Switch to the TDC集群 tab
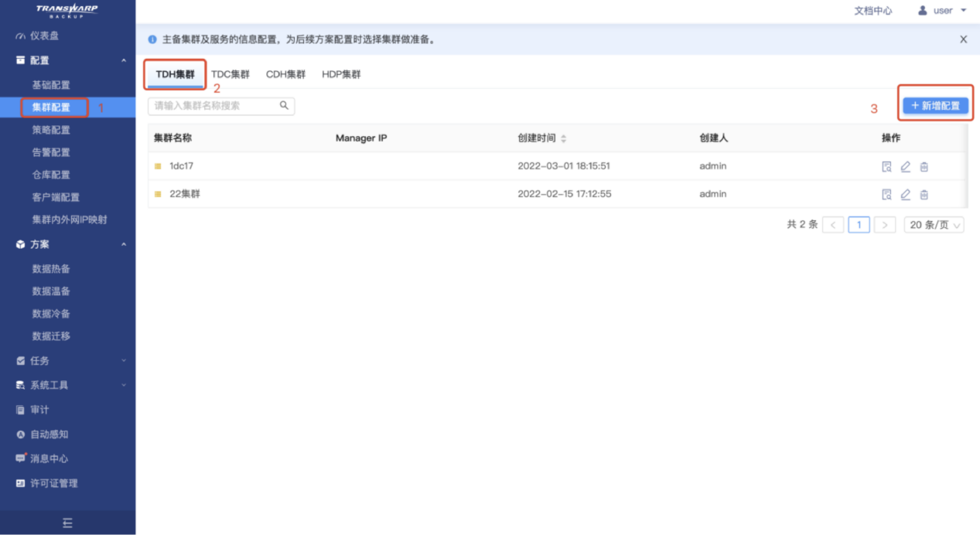The image size is (980, 535). pyautogui.click(x=230, y=75)
